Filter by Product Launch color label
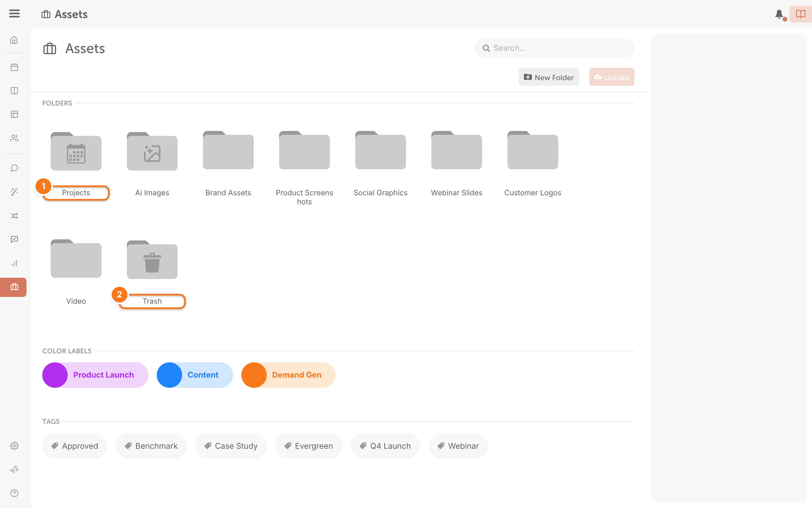Viewport: 812px width, 508px height. coord(95,375)
